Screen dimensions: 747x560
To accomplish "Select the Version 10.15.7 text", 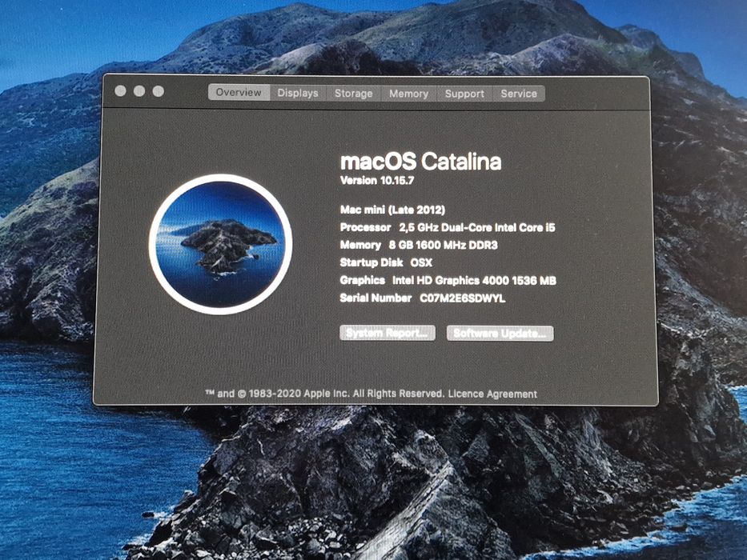I will (x=377, y=181).
